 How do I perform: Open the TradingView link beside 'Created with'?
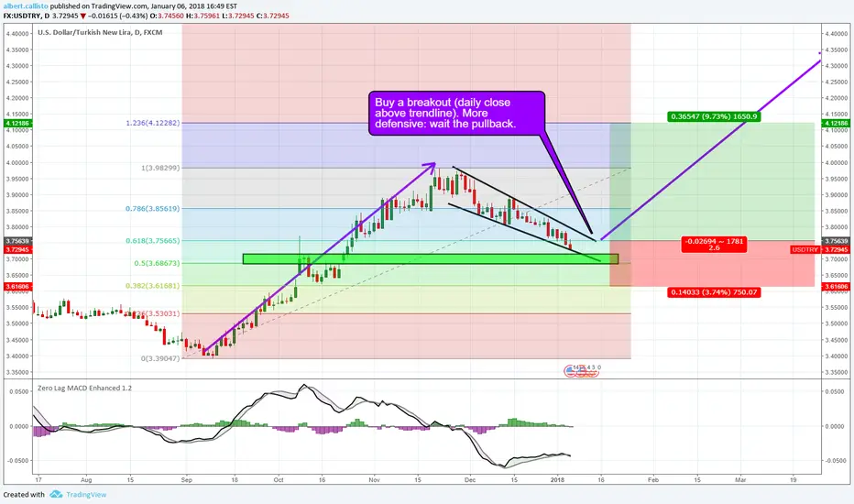(86, 495)
